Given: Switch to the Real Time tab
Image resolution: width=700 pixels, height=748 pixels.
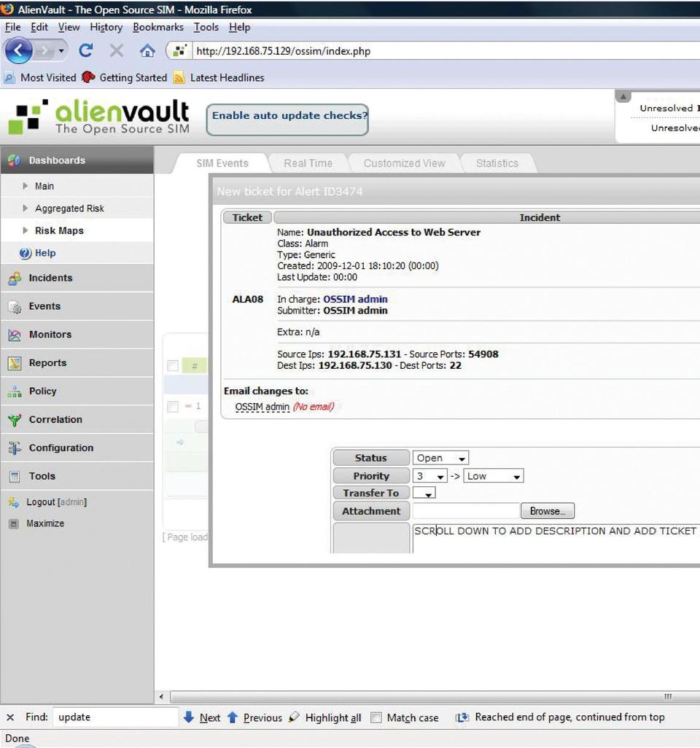Looking at the screenshot, I should pyautogui.click(x=308, y=163).
